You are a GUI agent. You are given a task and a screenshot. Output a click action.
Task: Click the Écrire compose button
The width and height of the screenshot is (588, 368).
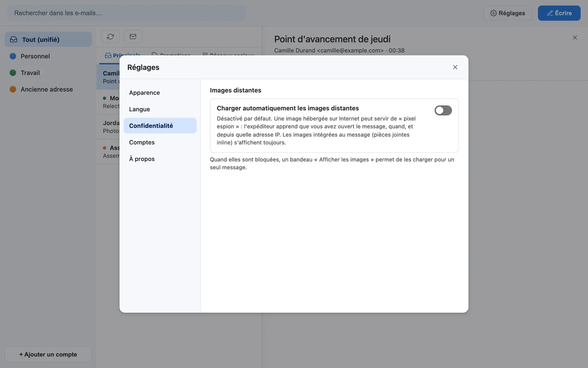click(x=559, y=13)
